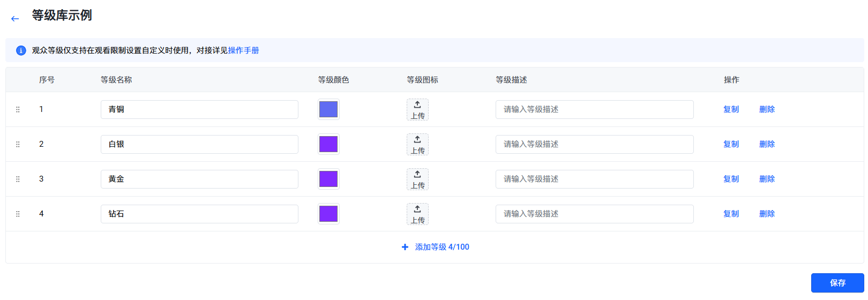
Task: Add a new level with 添加等级
Action: pyautogui.click(x=436, y=247)
